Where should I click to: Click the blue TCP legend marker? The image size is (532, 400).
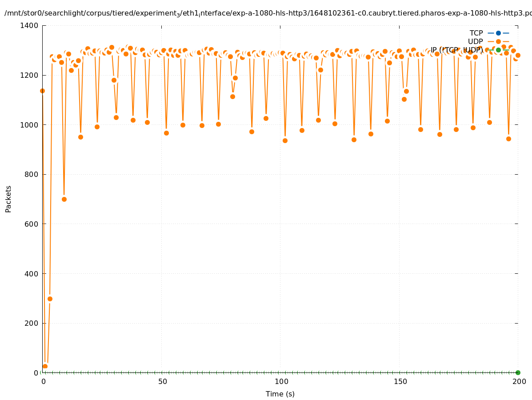(x=498, y=33)
